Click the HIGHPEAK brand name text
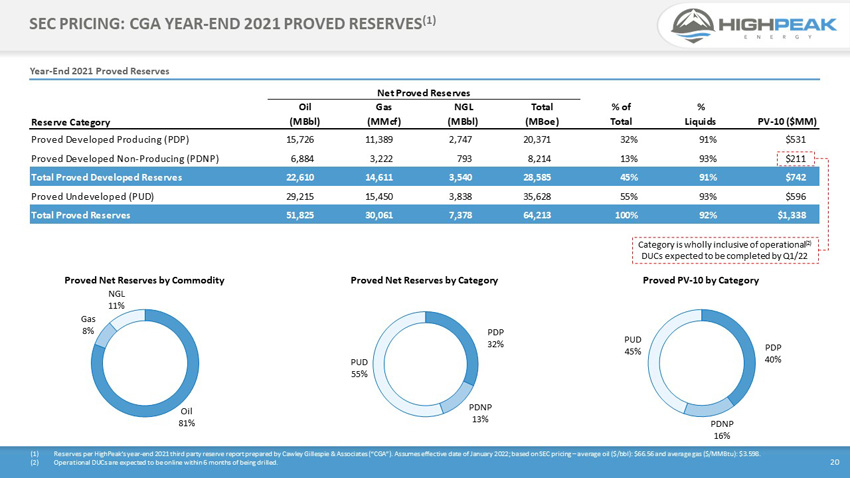850x478 pixels. coord(777,24)
